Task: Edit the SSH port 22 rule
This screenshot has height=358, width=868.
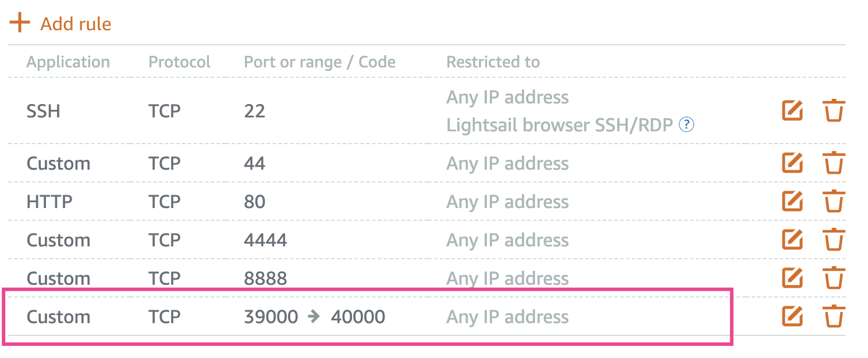Action: [x=792, y=110]
